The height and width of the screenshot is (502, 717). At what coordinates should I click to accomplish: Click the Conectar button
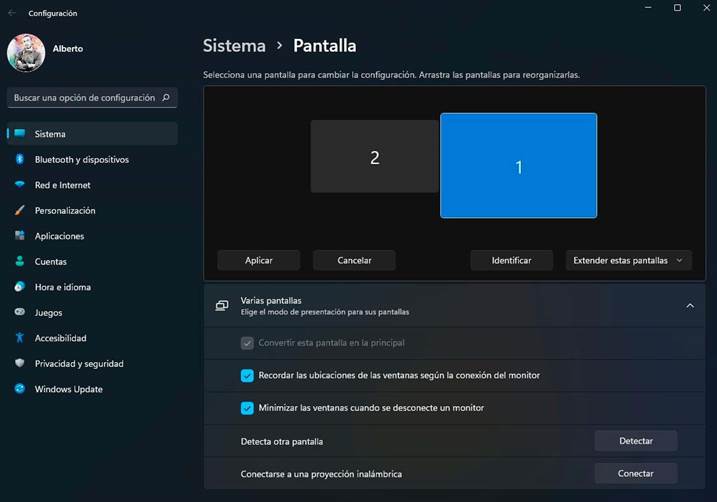(x=636, y=473)
